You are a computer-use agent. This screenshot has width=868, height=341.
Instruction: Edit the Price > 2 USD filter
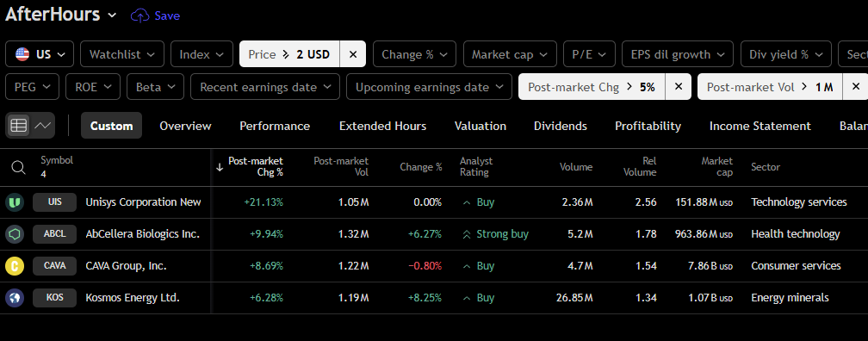pos(289,54)
